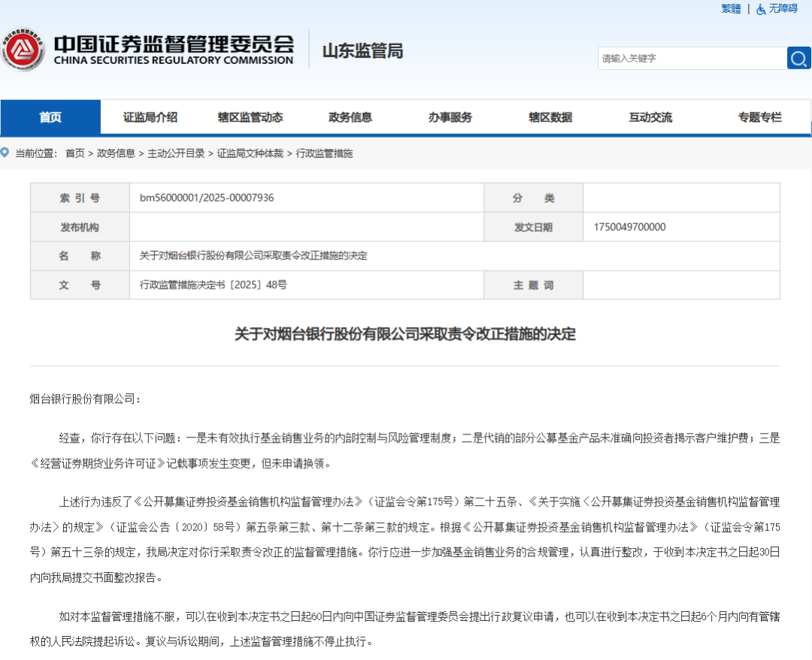Open 证监局文种体裁 breadcrumb link

click(250, 153)
